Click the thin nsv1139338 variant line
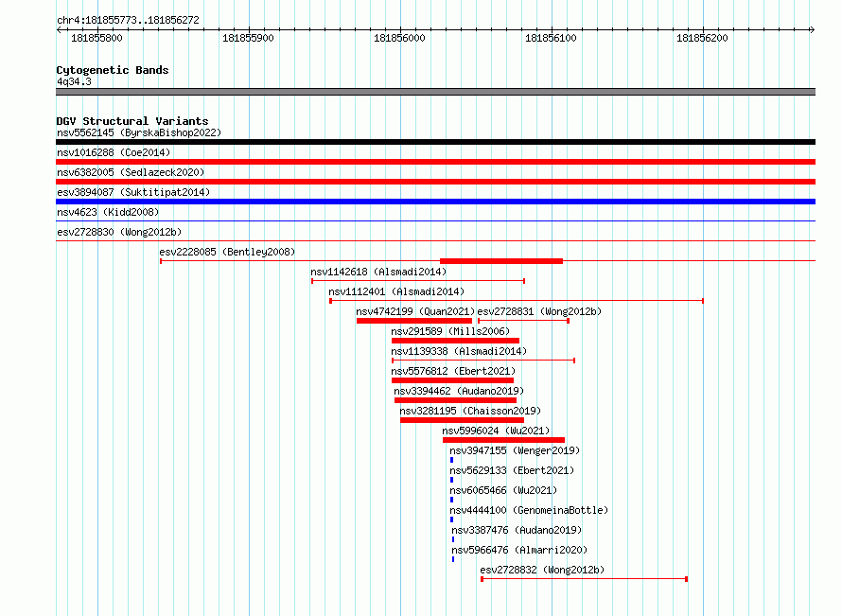 (483, 361)
